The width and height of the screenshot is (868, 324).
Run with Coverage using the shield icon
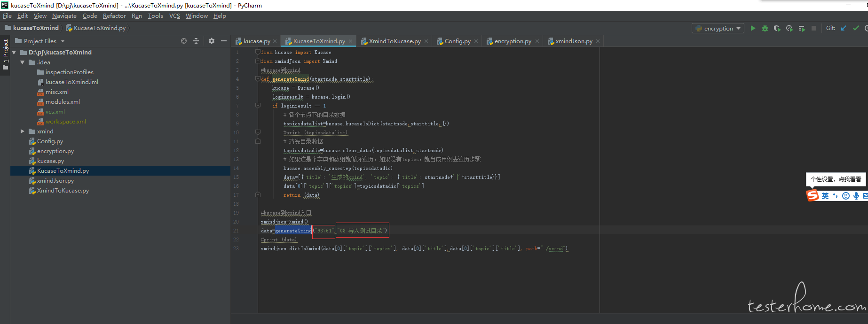pyautogui.click(x=777, y=28)
